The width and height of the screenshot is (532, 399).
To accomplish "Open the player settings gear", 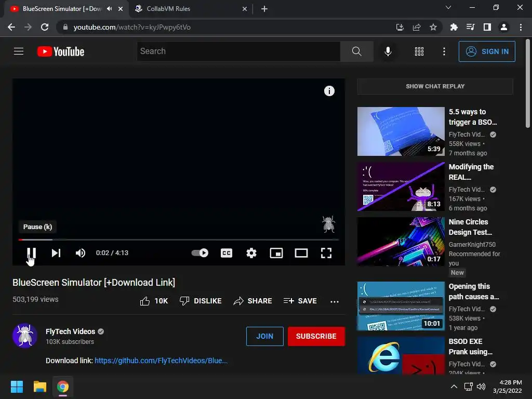I will [x=251, y=253].
